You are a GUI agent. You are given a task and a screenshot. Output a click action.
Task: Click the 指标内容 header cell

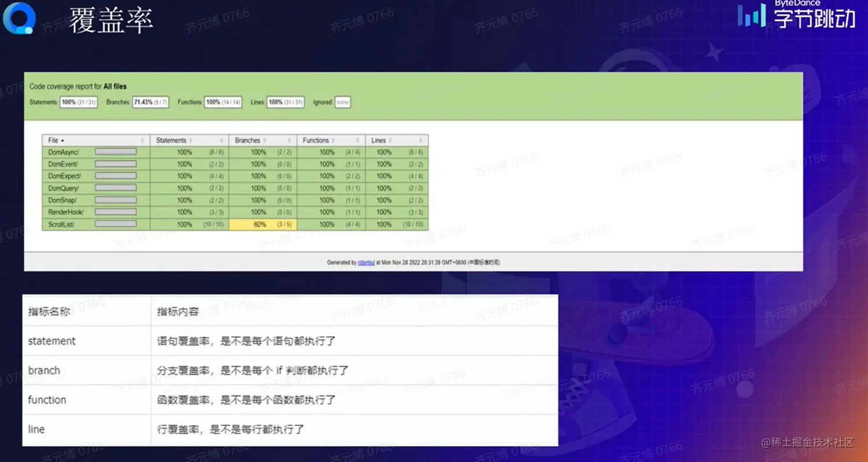coord(355,311)
